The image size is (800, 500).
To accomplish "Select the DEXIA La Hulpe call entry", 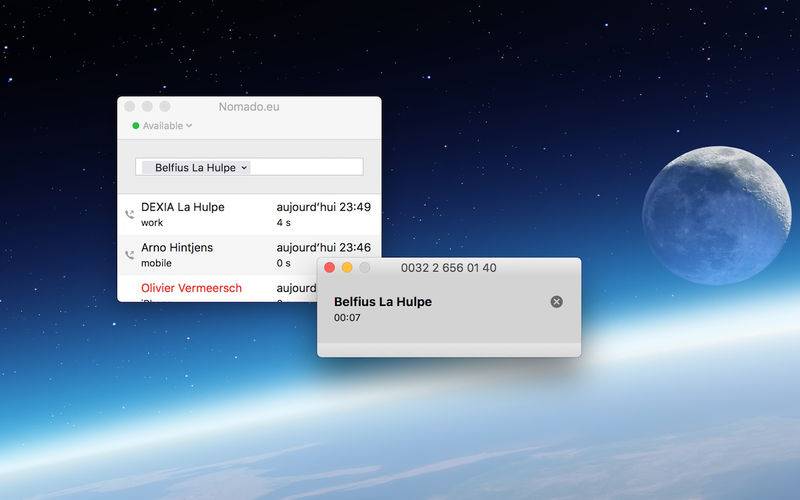I will 249,214.
